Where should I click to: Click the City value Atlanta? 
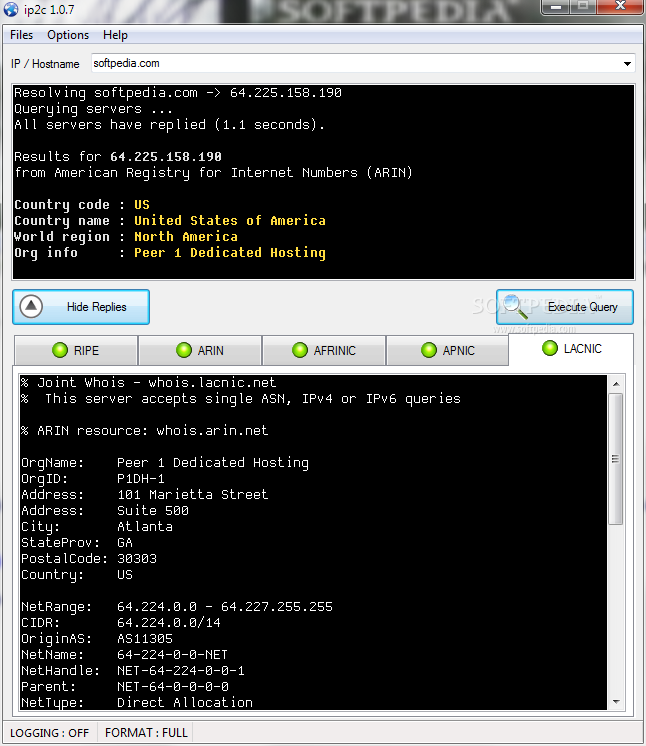tap(145, 527)
